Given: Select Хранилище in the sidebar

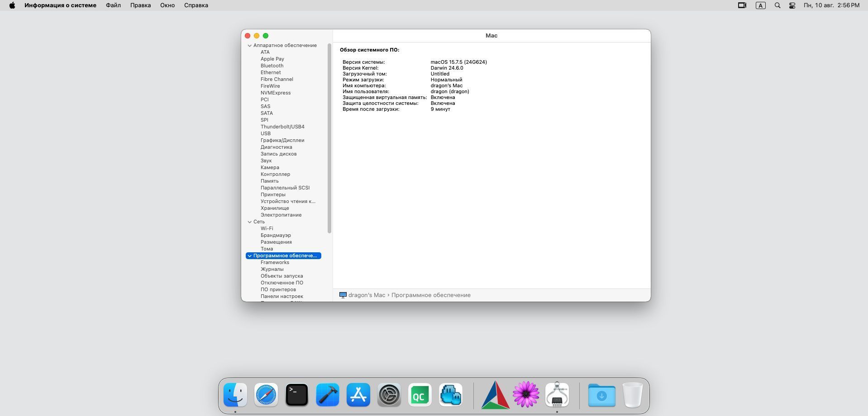Looking at the screenshot, I should coord(275,208).
